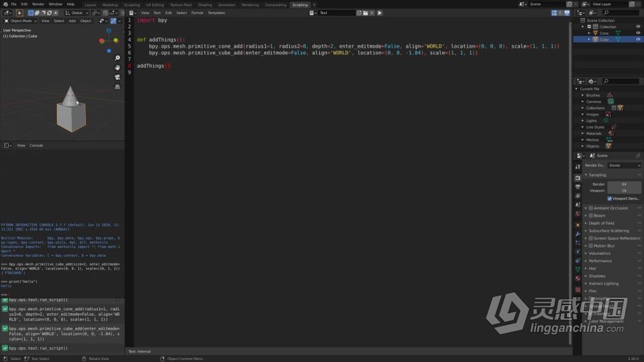
Task: Open the console's Console menu
Action: click(x=36, y=145)
